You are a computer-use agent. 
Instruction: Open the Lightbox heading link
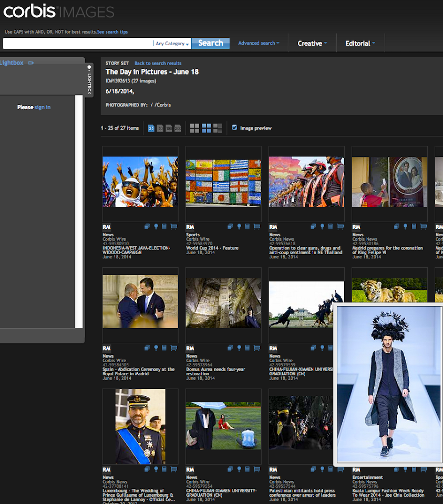(12, 63)
